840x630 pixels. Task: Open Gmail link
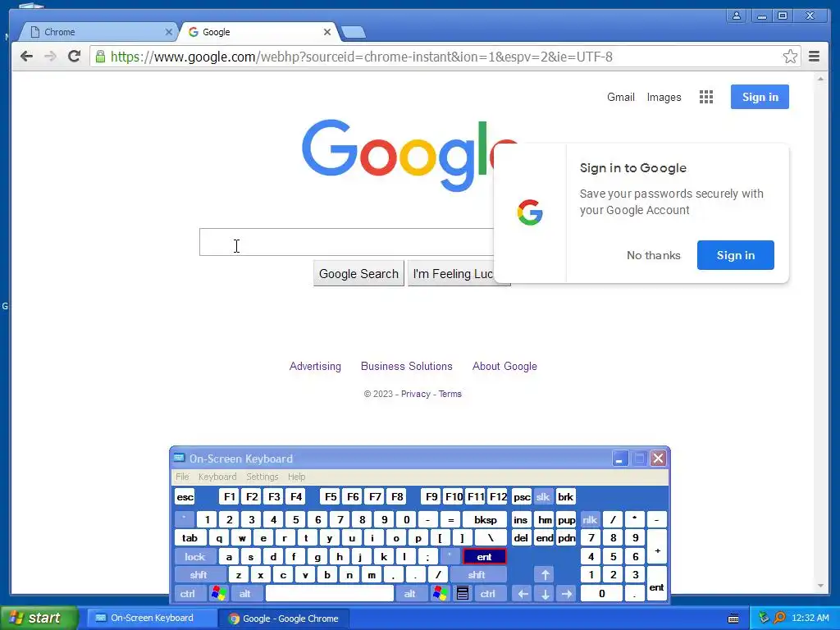pos(621,97)
